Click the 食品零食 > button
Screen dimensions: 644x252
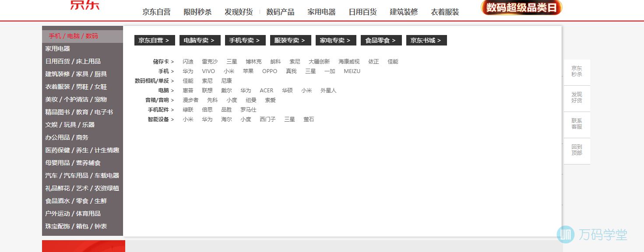click(x=381, y=40)
